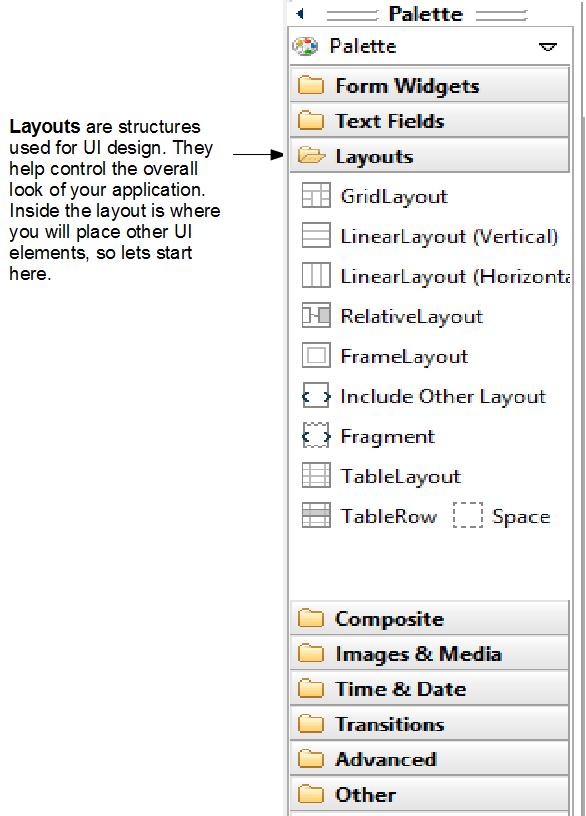Expand the Transitions category

coord(429,723)
